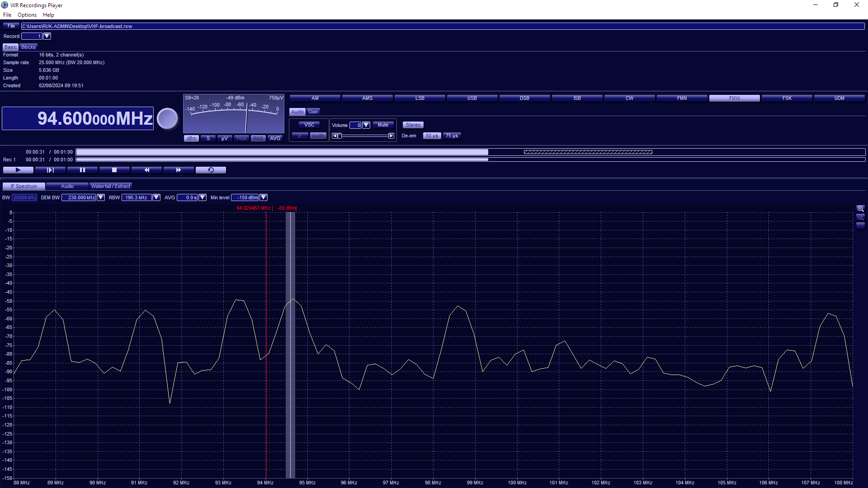This screenshot has height=488, width=868.
Task: Toggle the loop repeat playback icon
Action: 211,170
